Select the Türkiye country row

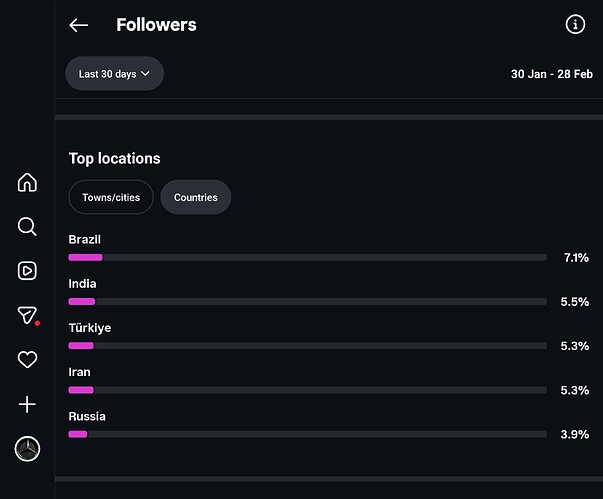329,336
